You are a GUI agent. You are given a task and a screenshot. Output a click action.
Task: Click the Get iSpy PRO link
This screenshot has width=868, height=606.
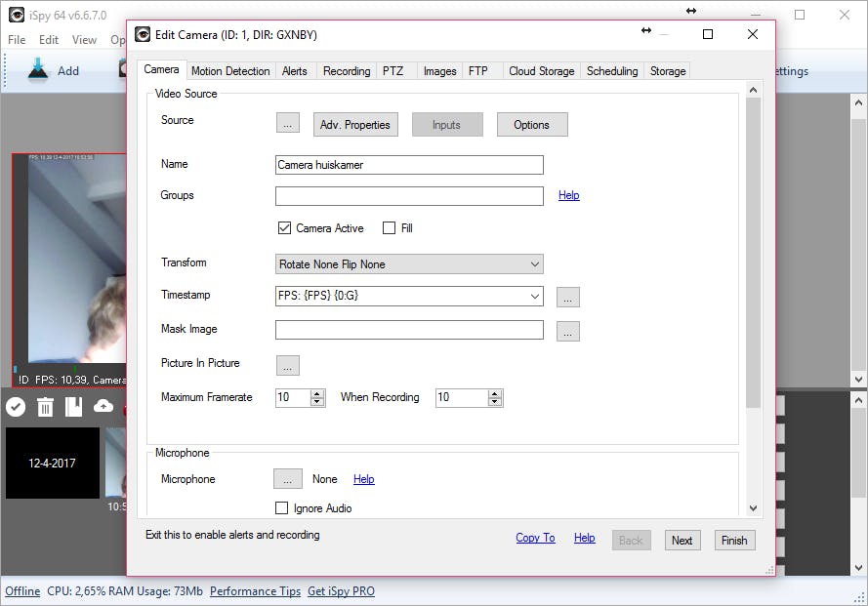click(x=341, y=591)
